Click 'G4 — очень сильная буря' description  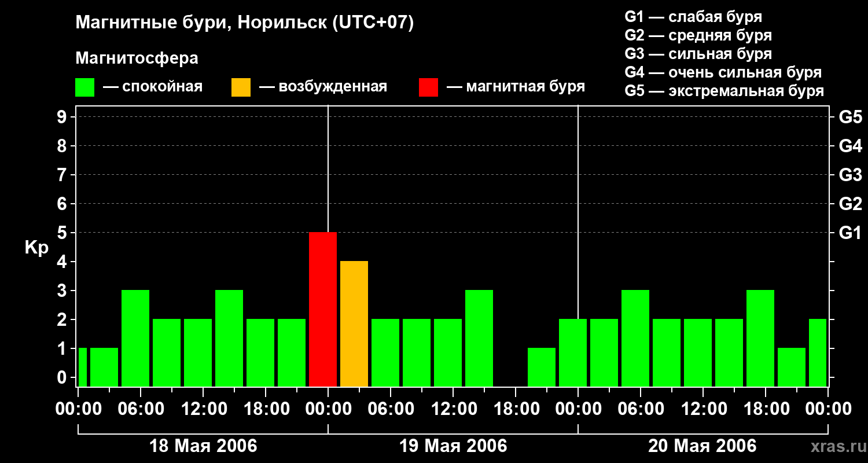[x=723, y=72]
